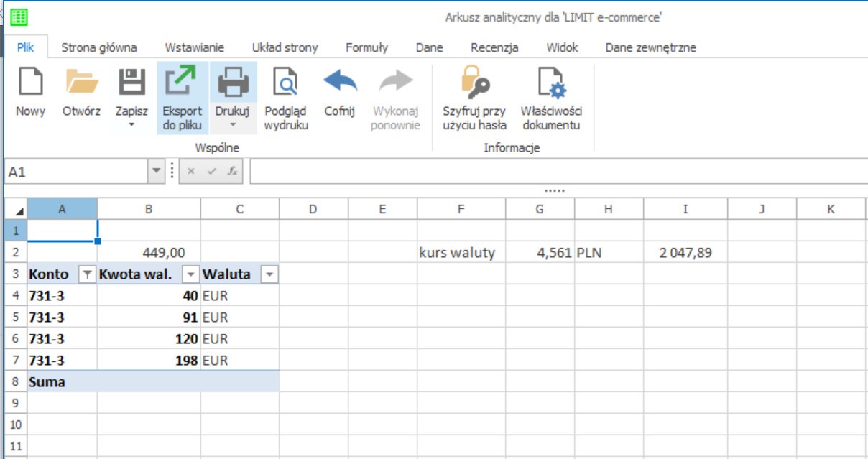Undo with the Cofnij arrow icon
This screenshot has width=868, height=459.
(339, 80)
